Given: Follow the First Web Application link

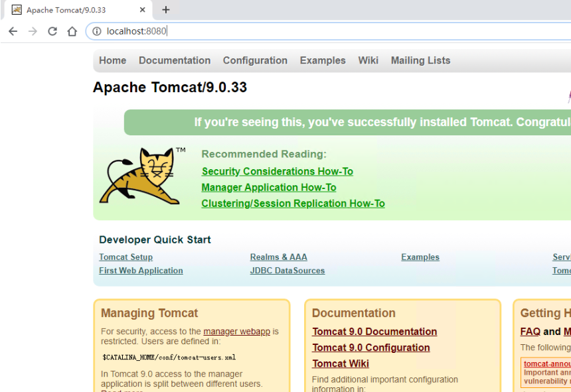Looking at the screenshot, I should coord(141,271).
